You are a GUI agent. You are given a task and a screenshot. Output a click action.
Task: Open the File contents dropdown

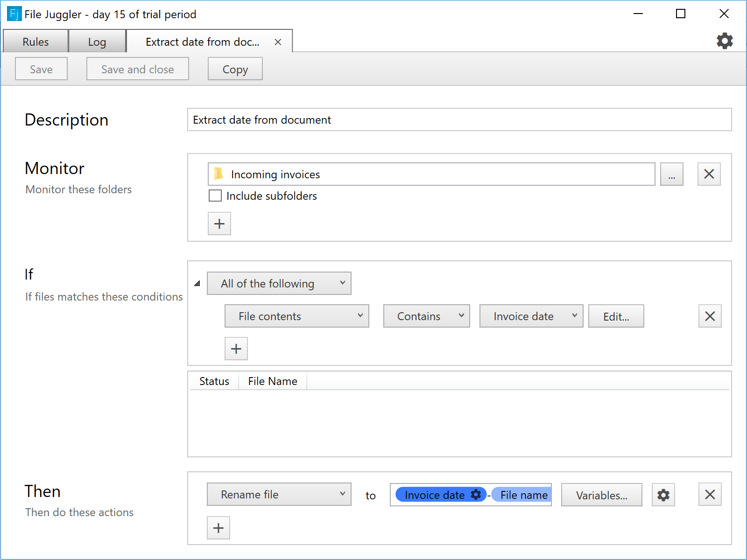(297, 316)
